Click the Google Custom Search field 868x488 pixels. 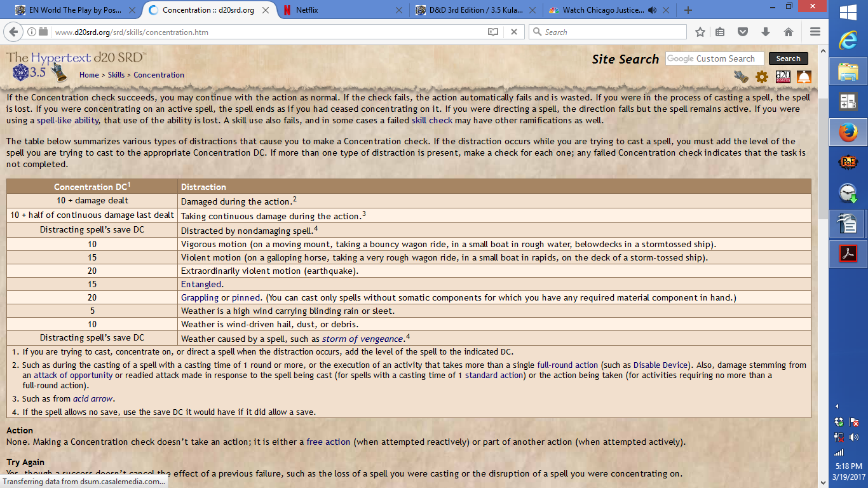[x=714, y=58]
